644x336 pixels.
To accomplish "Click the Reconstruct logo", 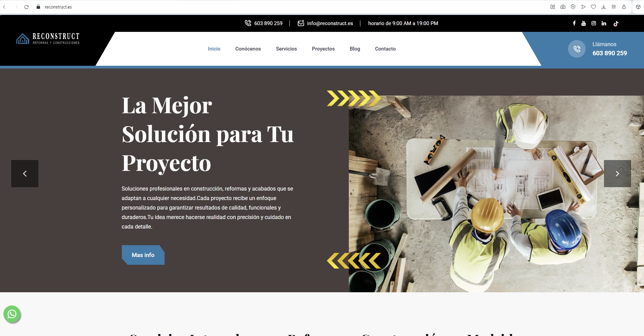I will 48,39.
